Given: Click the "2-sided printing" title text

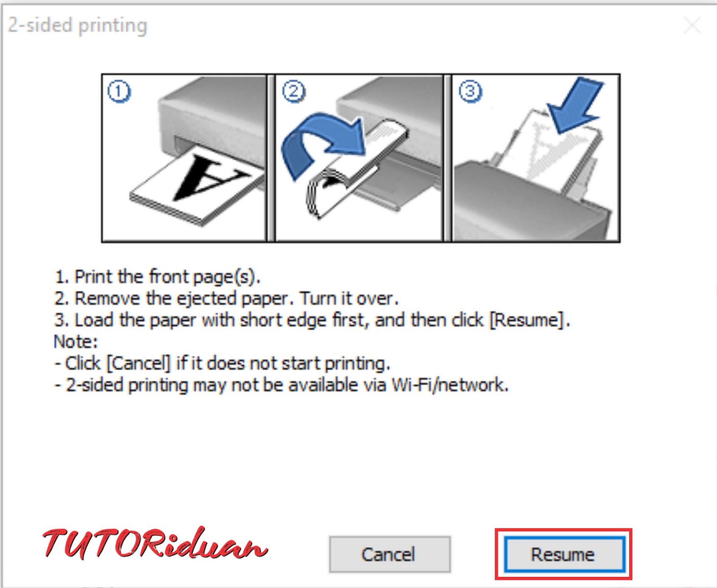Looking at the screenshot, I should (78, 25).
